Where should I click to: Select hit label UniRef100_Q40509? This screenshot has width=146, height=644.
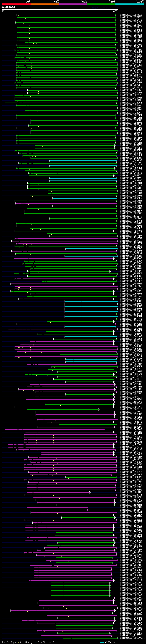131,70
